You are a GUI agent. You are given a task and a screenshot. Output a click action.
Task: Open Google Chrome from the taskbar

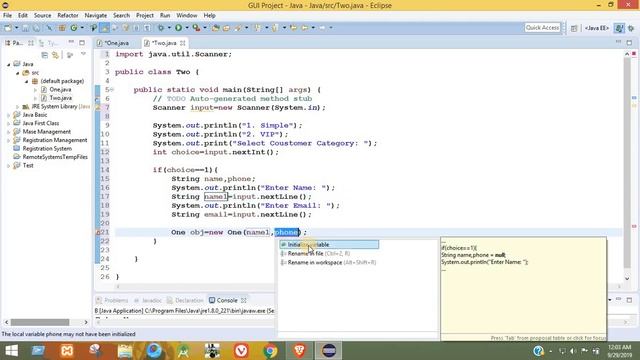270,351
